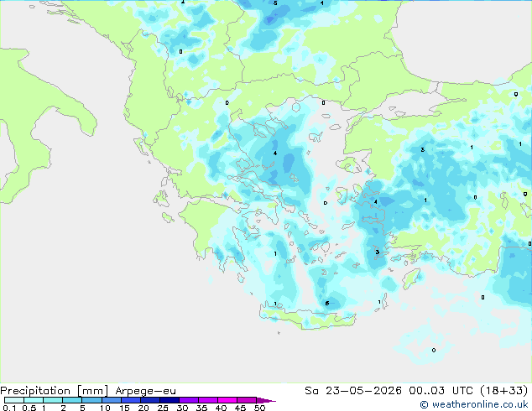Image resolution: width=532 pixels, height=411 pixels.
Task: Select the 30–35 mm purple legend swatch
Action: tap(189, 400)
